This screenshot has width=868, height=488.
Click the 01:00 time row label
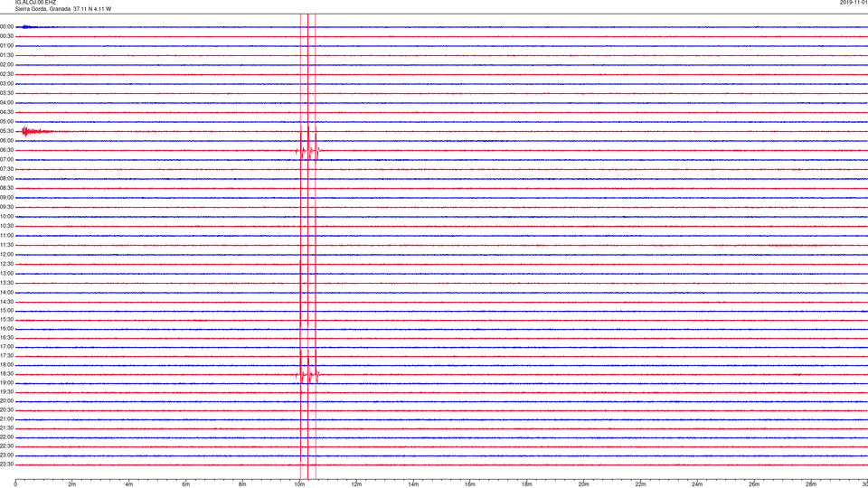click(x=6, y=46)
